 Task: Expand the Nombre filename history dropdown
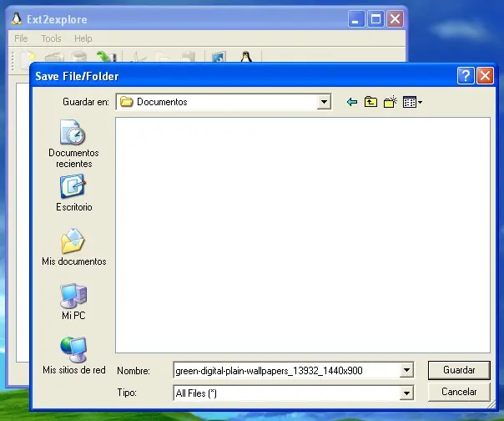[x=407, y=370]
